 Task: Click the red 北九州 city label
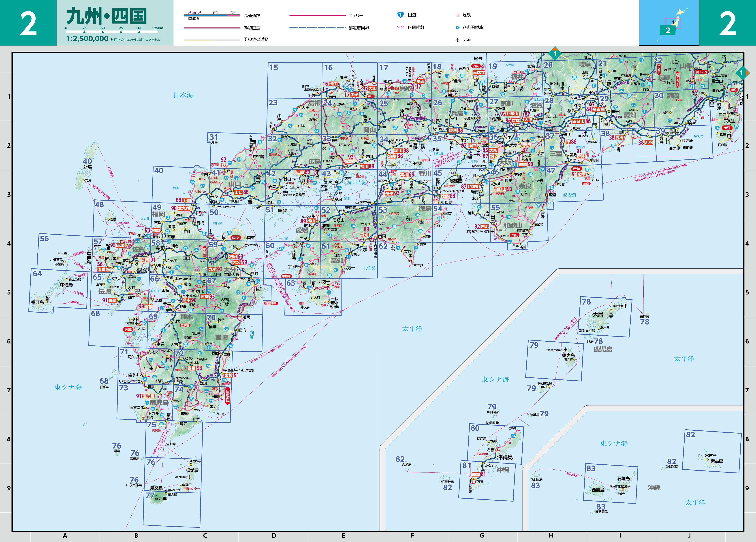tap(184, 208)
